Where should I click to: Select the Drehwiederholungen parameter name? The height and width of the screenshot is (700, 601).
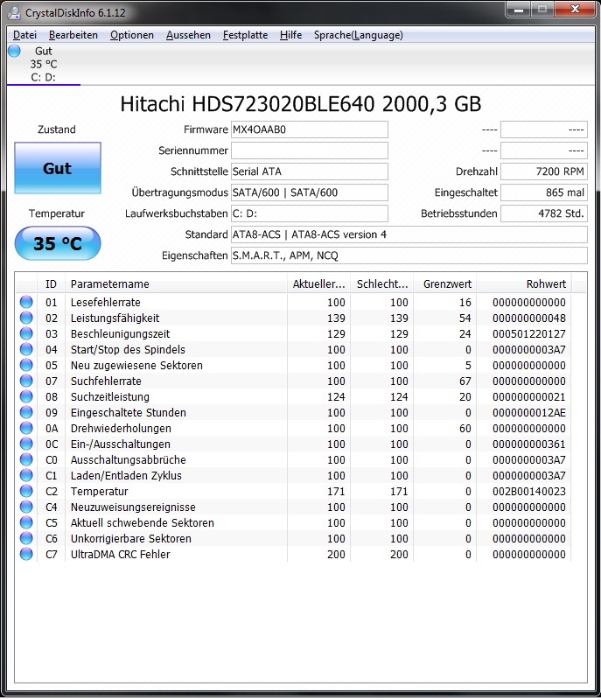[x=121, y=428]
